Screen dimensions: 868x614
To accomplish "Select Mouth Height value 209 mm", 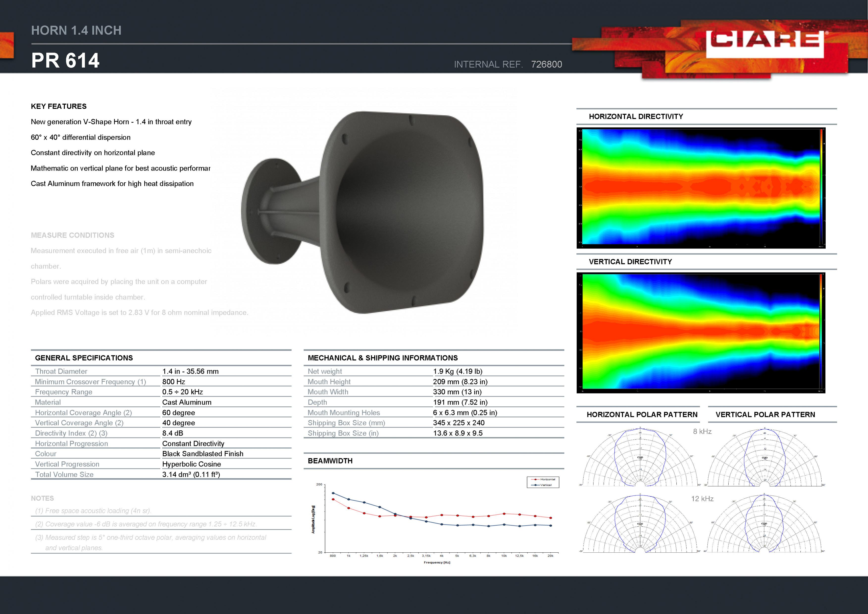I will pos(460,382).
